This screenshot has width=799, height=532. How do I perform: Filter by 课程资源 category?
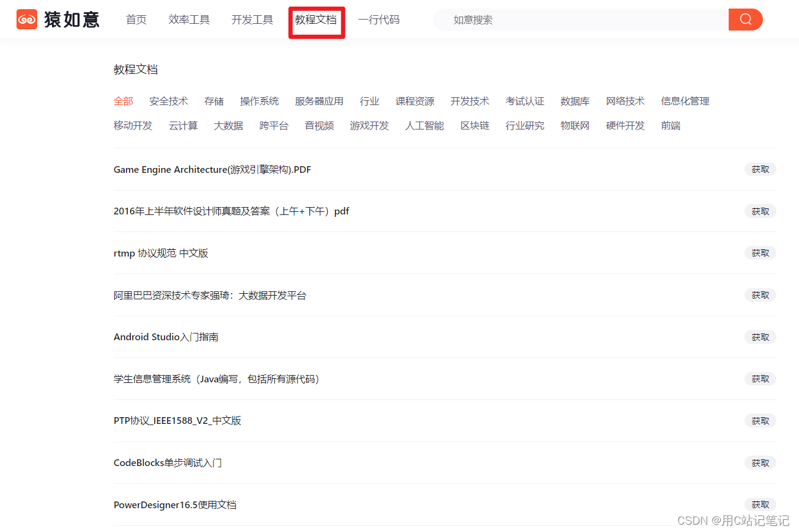click(x=415, y=101)
